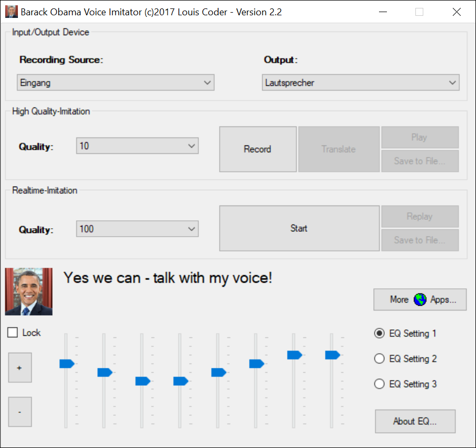
Task: Click the app icon in title bar
Action: coord(11,12)
